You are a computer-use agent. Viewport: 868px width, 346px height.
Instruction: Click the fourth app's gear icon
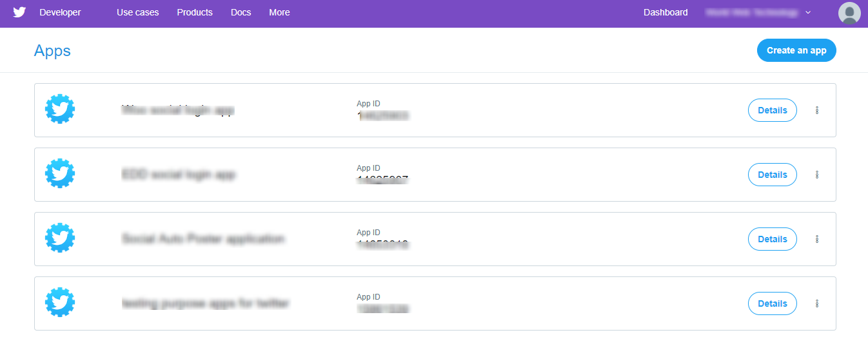(x=60, y=303)
